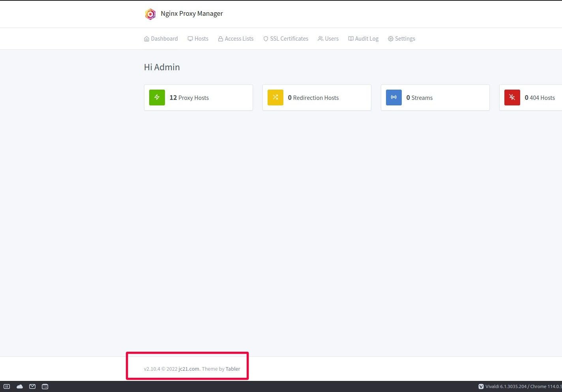Click the blue Streams broadcast icon
This screenshot has width=562, height=392.
(394, 98)
